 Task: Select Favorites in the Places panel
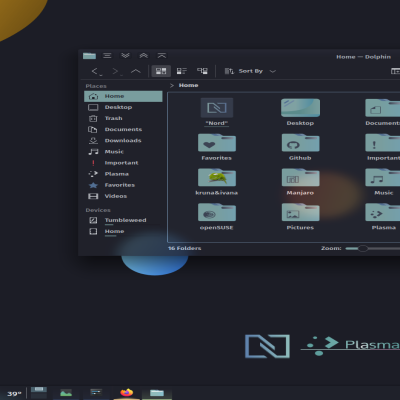click(x=123, y=185)
